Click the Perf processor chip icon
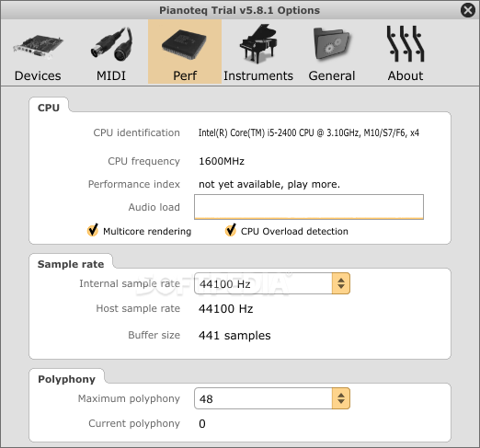This screenshot has height=448, width=480. pos(184,44)
